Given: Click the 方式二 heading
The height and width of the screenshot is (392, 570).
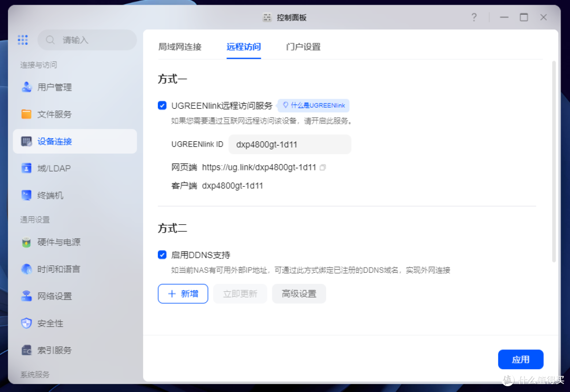Looking at the screenshot, I should point(172,228).
